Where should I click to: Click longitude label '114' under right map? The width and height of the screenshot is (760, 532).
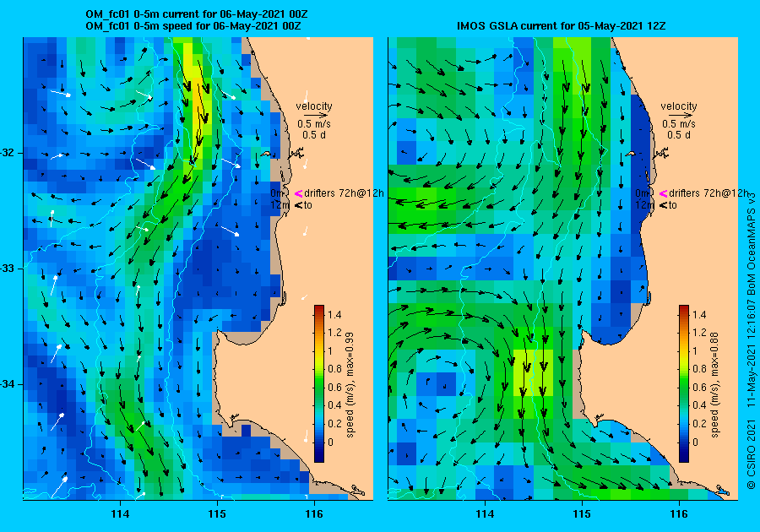[485, 514]
